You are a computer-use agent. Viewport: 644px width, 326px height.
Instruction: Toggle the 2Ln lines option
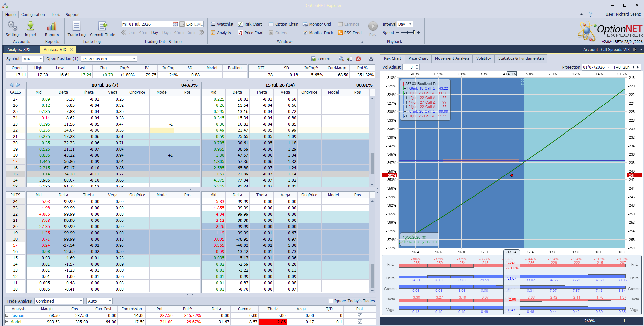(626, 67)
